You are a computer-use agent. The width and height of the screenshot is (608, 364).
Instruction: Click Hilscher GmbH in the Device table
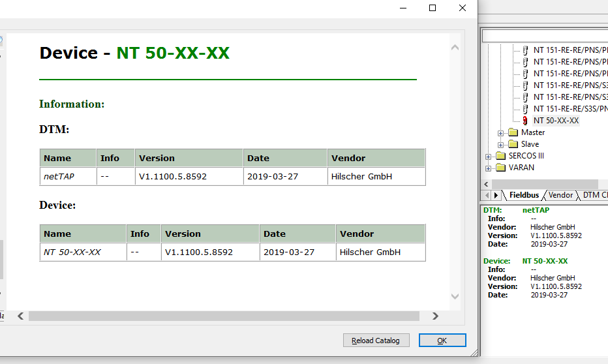pyautogui.click(x=380, y=252)
